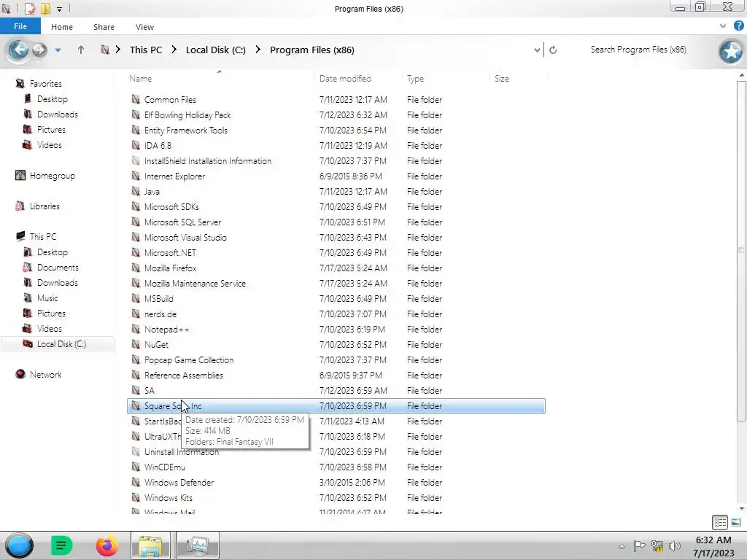747x560 pixels.
Task: Select the Reference Assemblies folder
Action: point(183,376)
